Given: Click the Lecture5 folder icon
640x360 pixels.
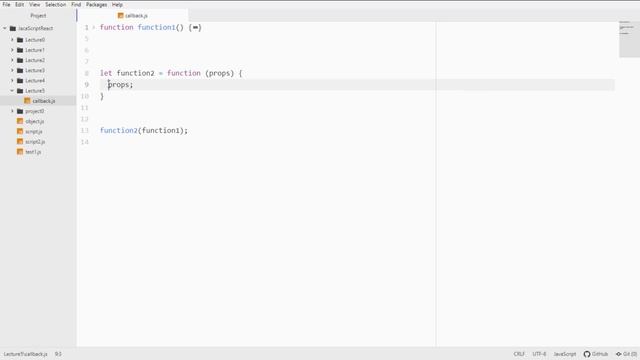Looking at the screenshot, I should pos(20,91).
